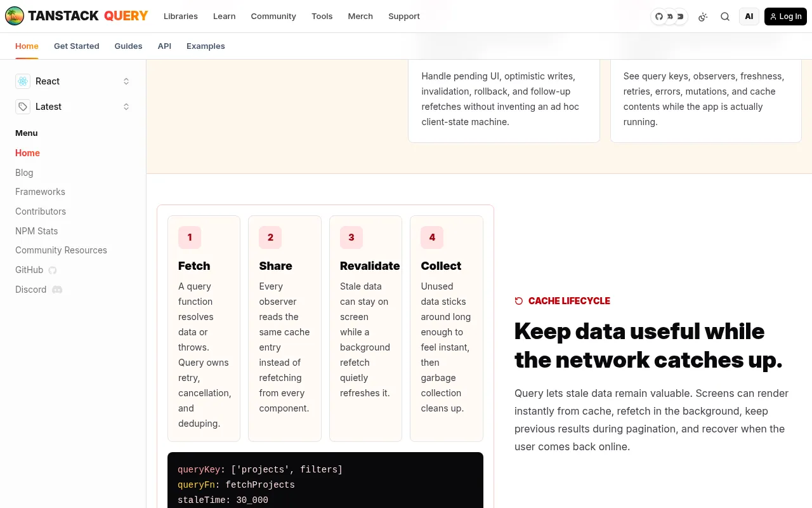Switch to the API tab

164,46
